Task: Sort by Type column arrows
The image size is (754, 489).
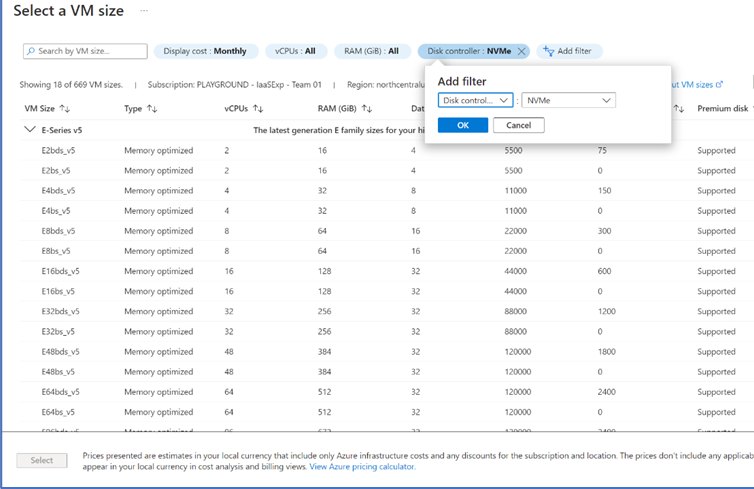Action: 152,109
